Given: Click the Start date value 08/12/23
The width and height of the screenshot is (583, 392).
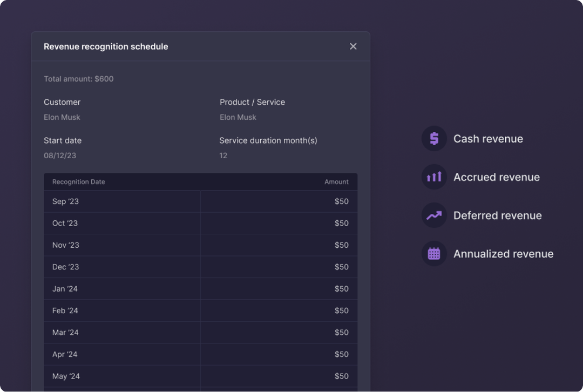Looking at the screenshot, I should pos(60,156).
